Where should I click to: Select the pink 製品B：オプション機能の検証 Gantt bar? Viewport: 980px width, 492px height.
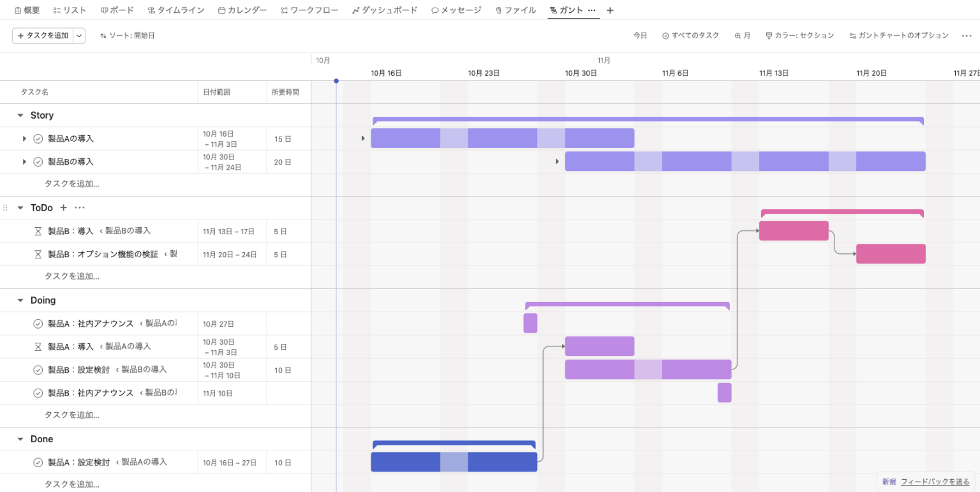[891, 254]
